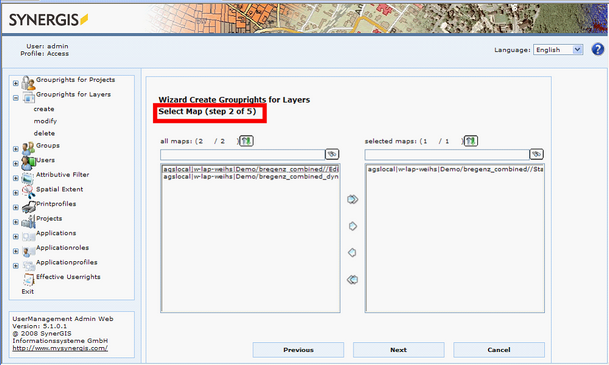The image size is (609, 365).
Task: Open Effective Userrights
Action: coord(68,277)
